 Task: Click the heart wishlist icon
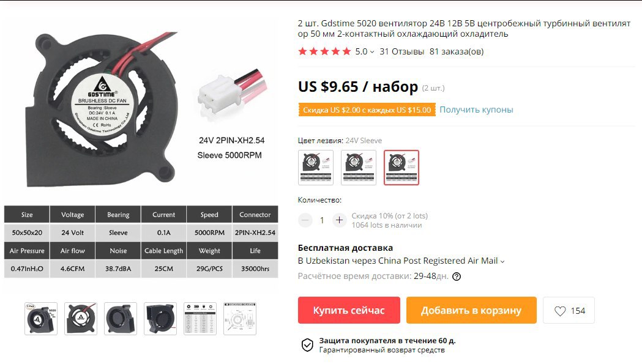[x=560, y=311]
